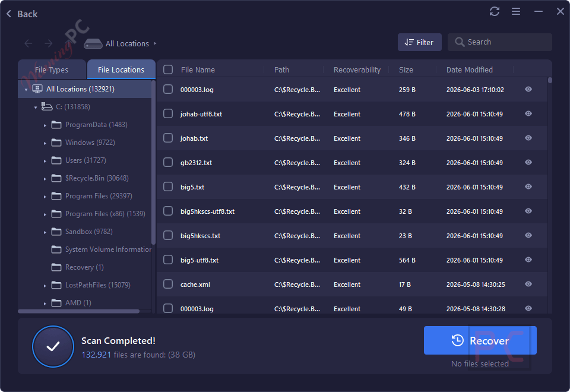This screenshot has width=570, height=392.
Task: Click the $Recycle.Bin folder icon
Action: tap(56, 178)
